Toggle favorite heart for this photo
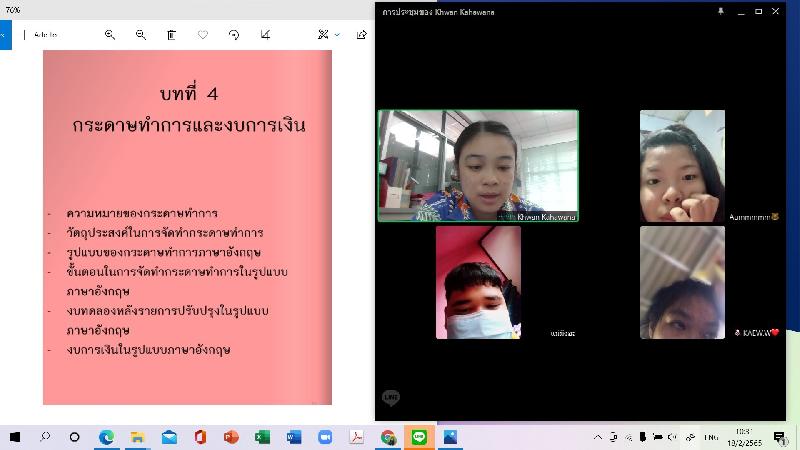The height and width of the screenshot is (450, 800). [203, 34]
